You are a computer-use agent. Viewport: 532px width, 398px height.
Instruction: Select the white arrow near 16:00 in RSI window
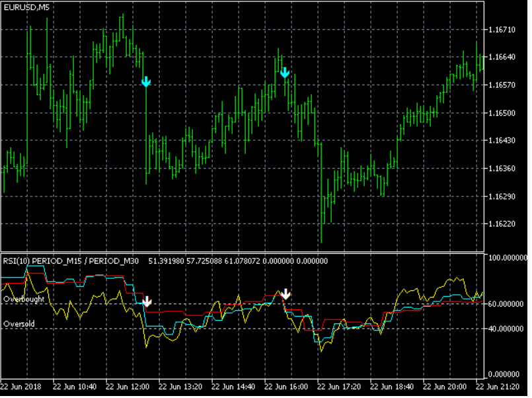click(x=286, y=294)
